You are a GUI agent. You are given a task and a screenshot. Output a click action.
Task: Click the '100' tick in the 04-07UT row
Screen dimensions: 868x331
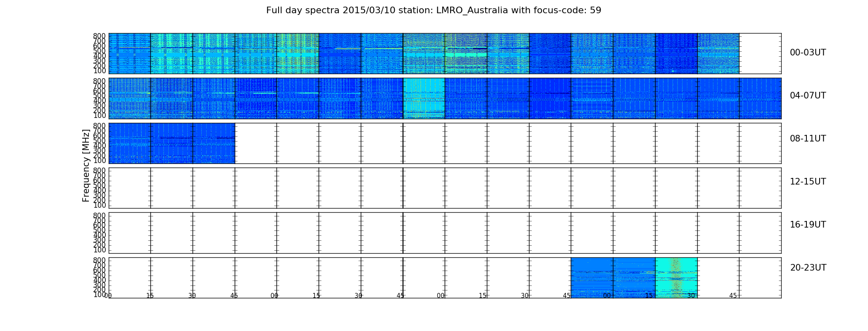tap(99, 115)
